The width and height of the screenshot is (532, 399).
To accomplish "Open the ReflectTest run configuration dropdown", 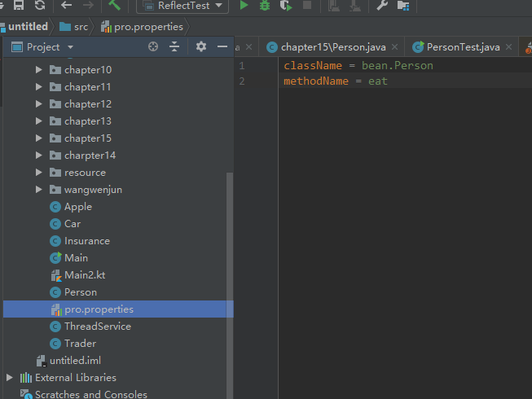I will click(182, 6).
